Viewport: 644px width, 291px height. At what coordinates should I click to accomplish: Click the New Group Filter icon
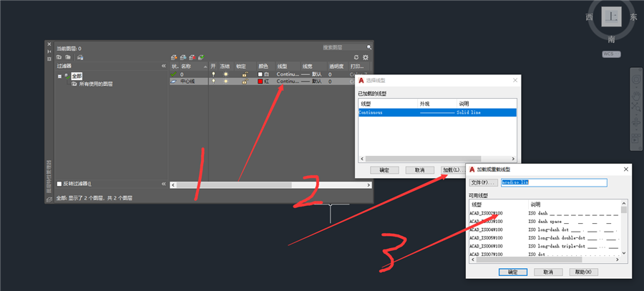68,57
